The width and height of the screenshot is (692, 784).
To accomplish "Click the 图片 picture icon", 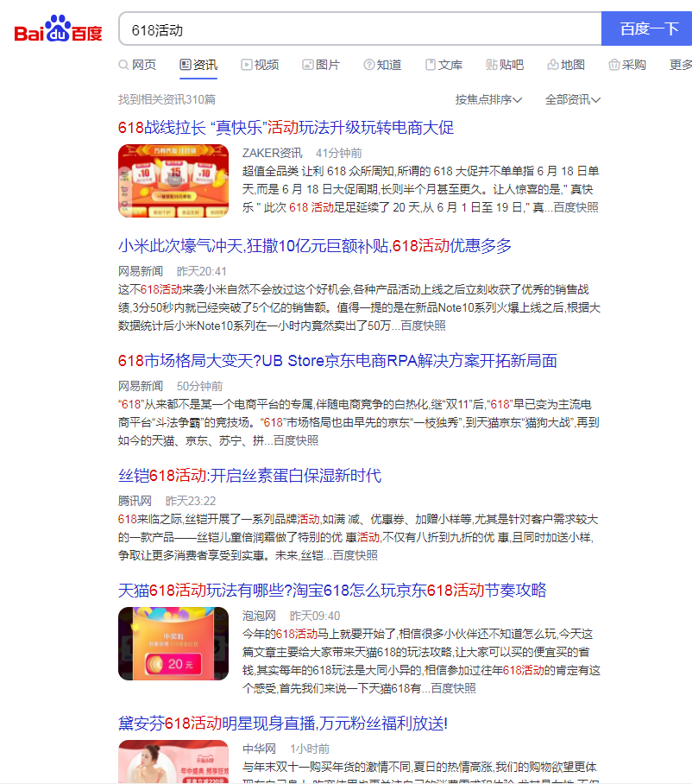I will 308,65.
